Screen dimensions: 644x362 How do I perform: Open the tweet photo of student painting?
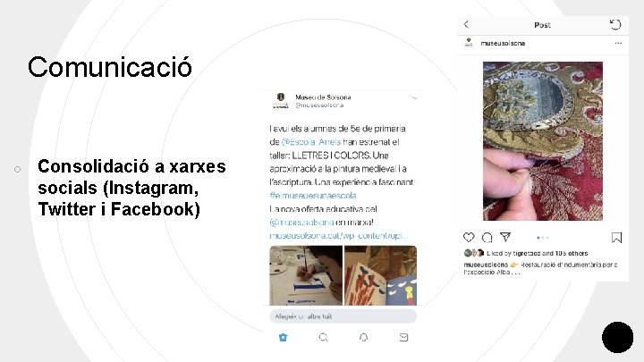306,275
